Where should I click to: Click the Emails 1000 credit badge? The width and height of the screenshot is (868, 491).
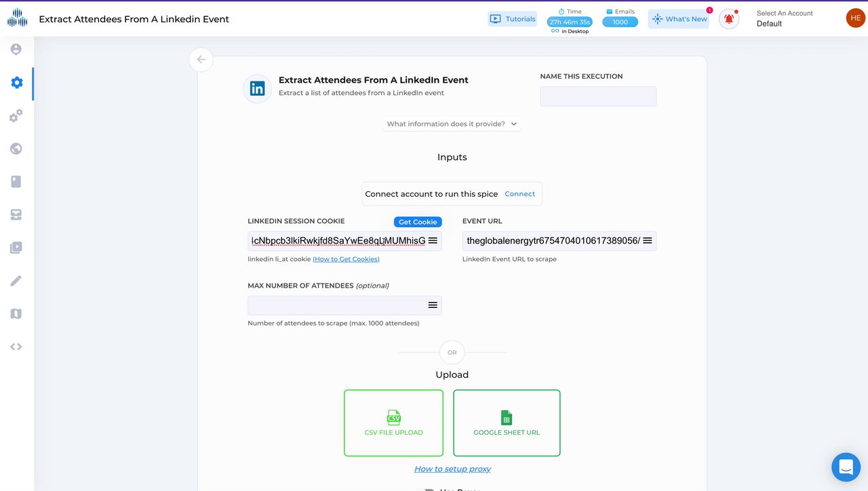[620, 22]
